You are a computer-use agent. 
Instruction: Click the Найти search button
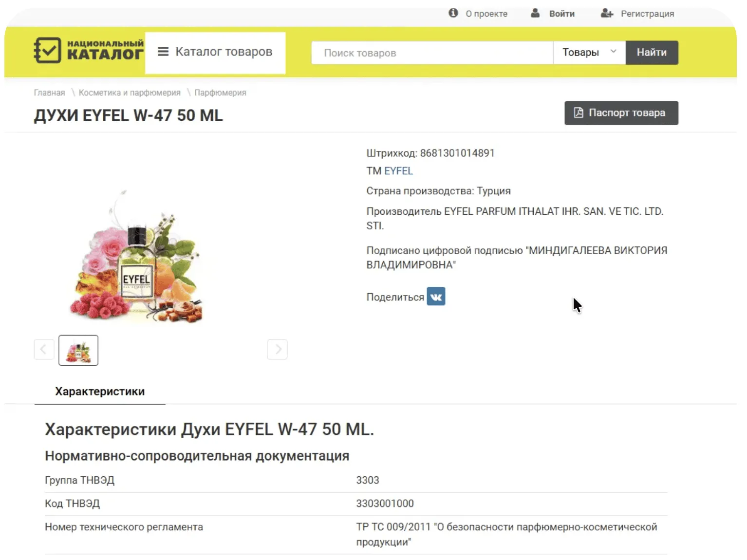[652, 53]
